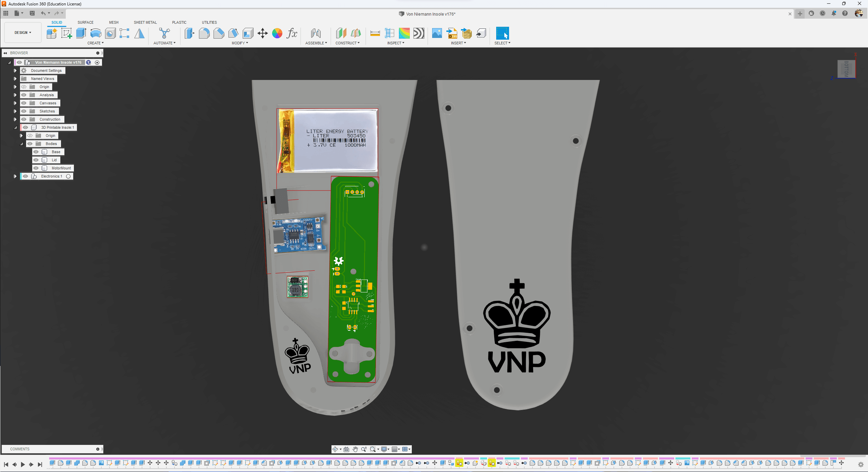Screen dimensions: 868x472
Task: Open the DESIGN workspace dropdown
Action: pos(23,33)
